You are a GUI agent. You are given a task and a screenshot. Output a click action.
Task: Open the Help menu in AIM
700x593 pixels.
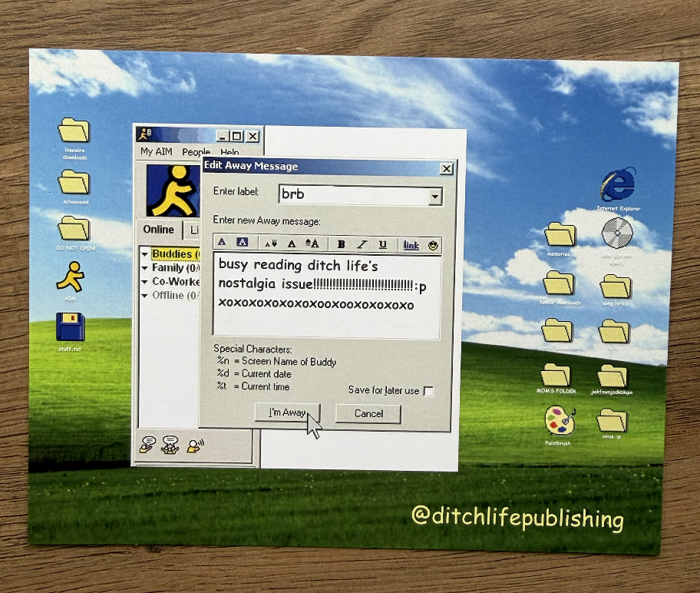click(229, 152)
